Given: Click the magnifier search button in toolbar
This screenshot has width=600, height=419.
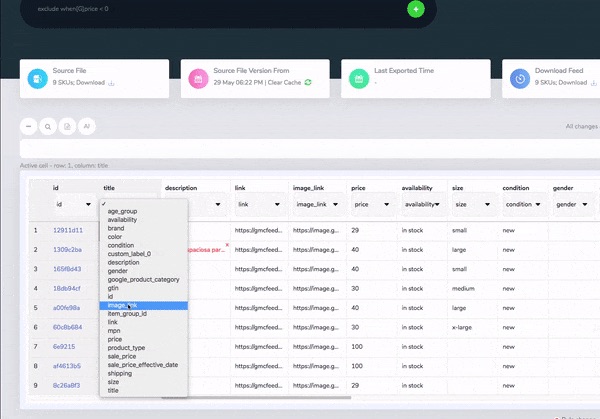Looking at the screenshot, I should (x=49, y=126).
